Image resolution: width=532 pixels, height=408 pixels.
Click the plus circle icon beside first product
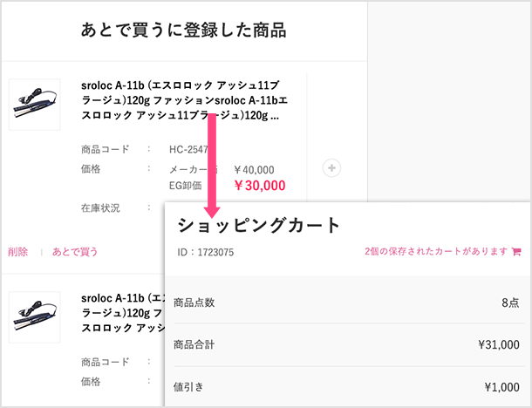(x=331, y=168)
